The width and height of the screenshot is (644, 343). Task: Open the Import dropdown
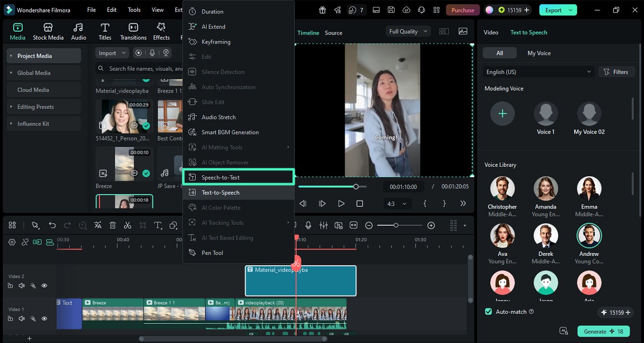pyautogui.click(x=111, y=53)
